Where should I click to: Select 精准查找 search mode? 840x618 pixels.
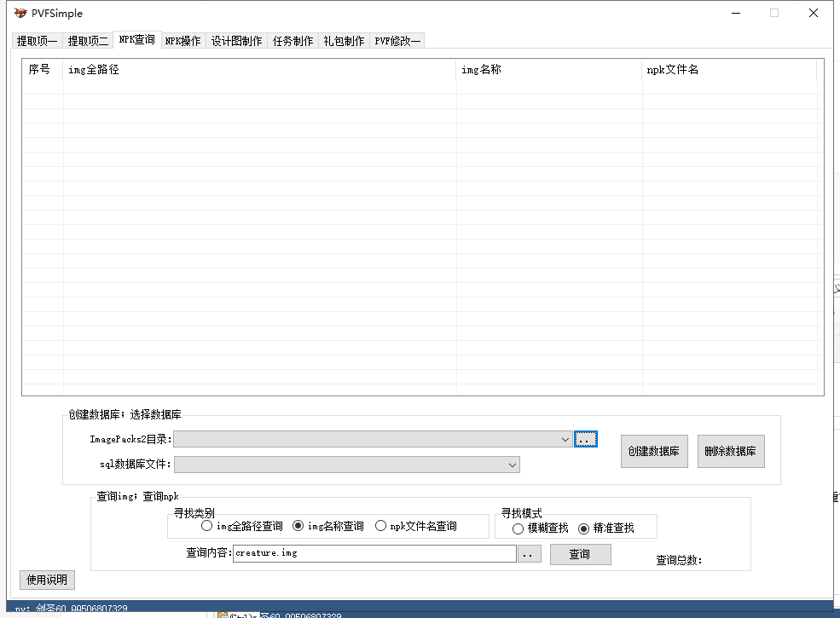[x=584, y=528]
